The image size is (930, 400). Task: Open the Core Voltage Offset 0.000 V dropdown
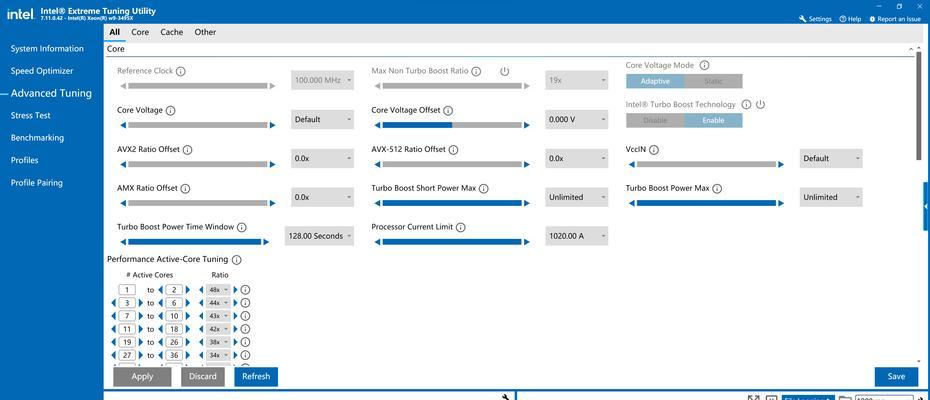(577, 119)
